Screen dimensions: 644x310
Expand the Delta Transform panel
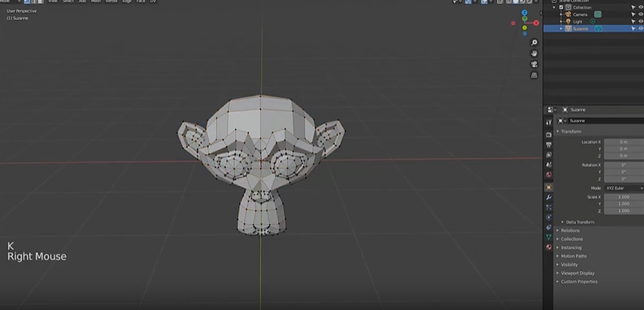(580, 222)
